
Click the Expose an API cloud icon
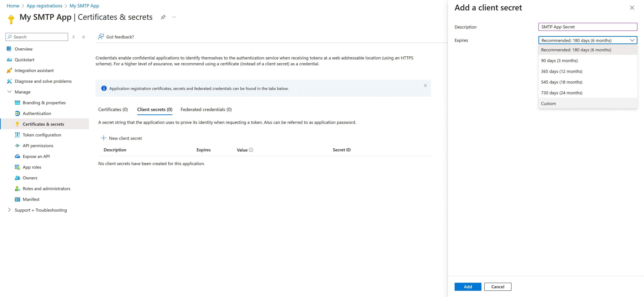pos(17,157)
